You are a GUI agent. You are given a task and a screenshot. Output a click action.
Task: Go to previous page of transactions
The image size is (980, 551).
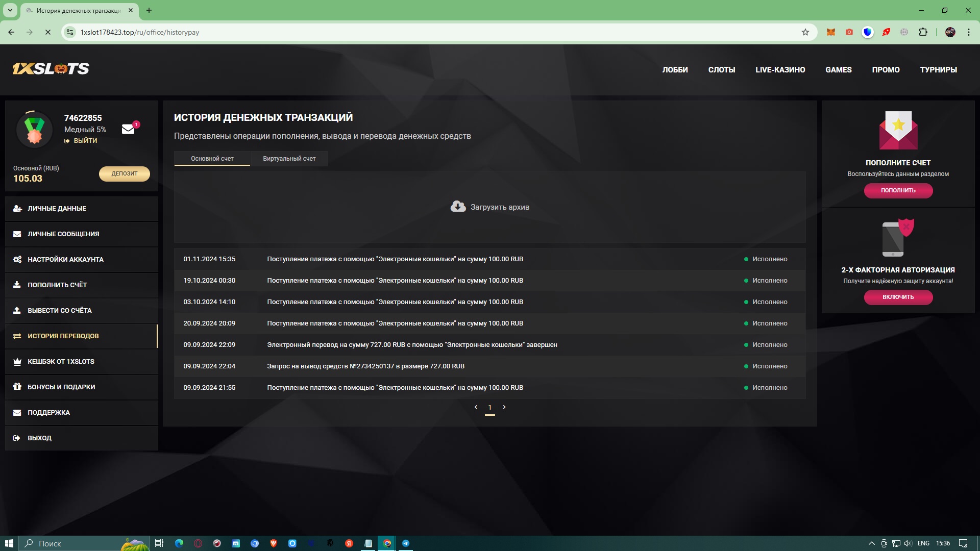point(476,407)
